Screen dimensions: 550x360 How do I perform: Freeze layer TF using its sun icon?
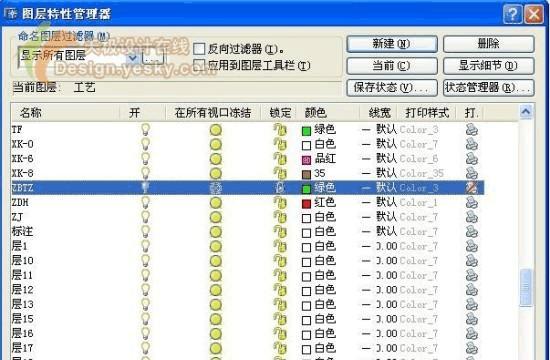click(x=216, y=130)
